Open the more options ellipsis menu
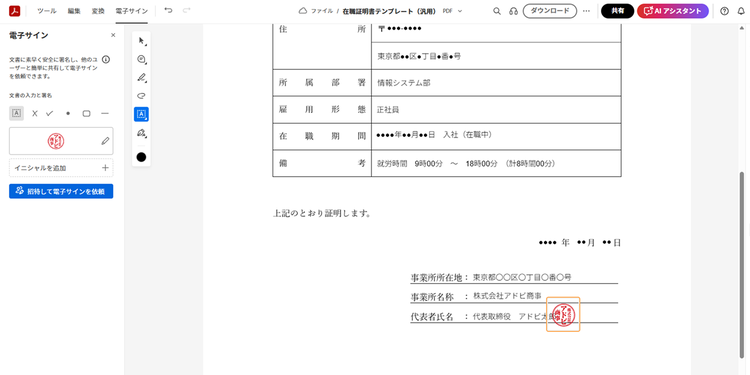 586,11
